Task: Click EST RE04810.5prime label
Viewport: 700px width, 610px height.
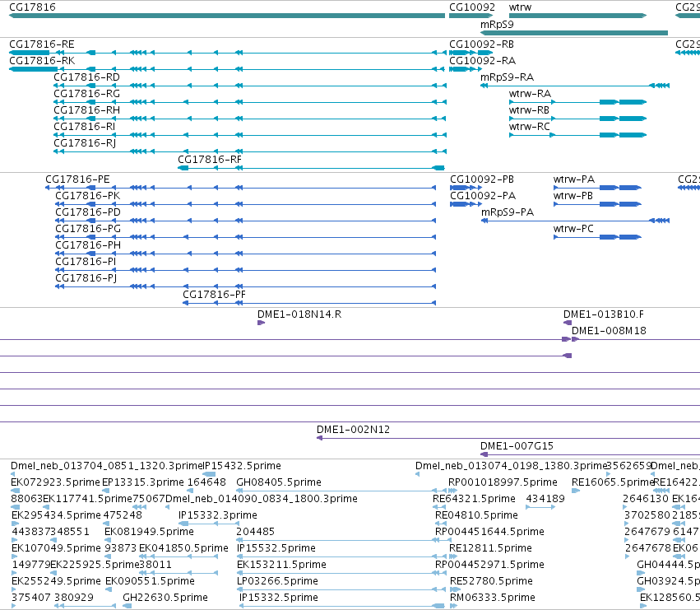Action: coord(476,515)
